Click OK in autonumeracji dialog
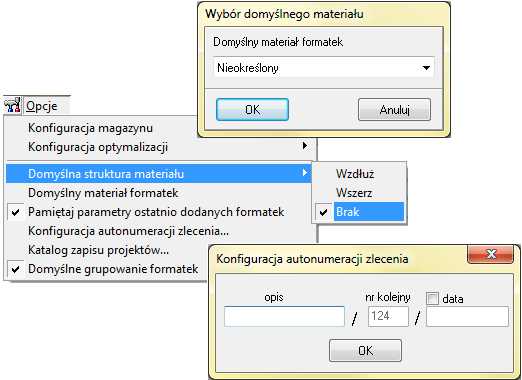Screen dimensions: 522x380 pos(365,350)
